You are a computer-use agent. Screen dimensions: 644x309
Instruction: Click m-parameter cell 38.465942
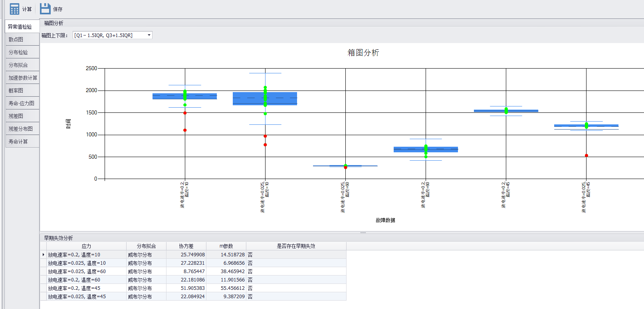[x=226, y=272]
